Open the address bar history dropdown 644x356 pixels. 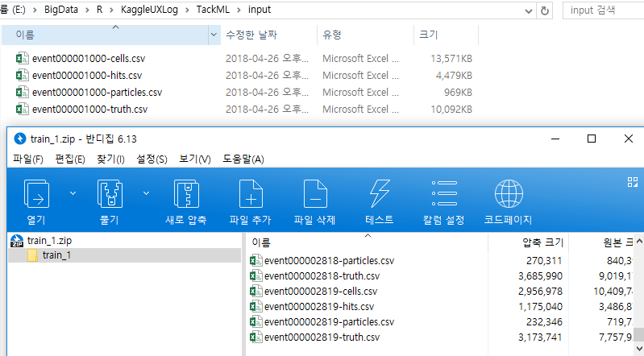pos(529,11)
